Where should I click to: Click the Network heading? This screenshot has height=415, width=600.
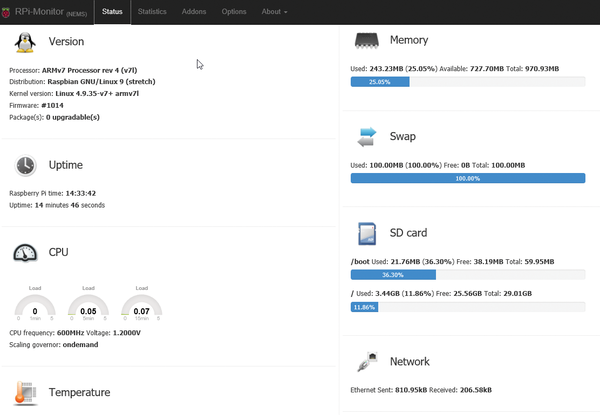410,361
